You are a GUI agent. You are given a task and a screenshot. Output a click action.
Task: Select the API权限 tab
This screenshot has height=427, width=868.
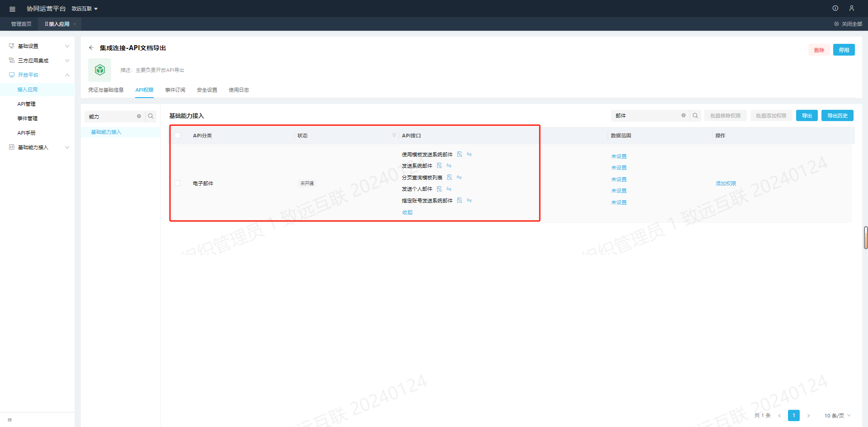(145, 90)
